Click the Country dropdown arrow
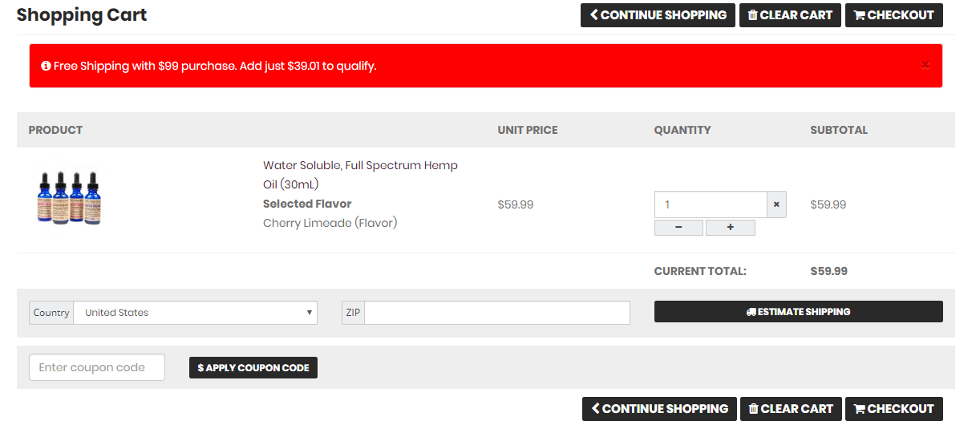Image resolution: width=980 pixels, height=437 pixels. (310, 313)
